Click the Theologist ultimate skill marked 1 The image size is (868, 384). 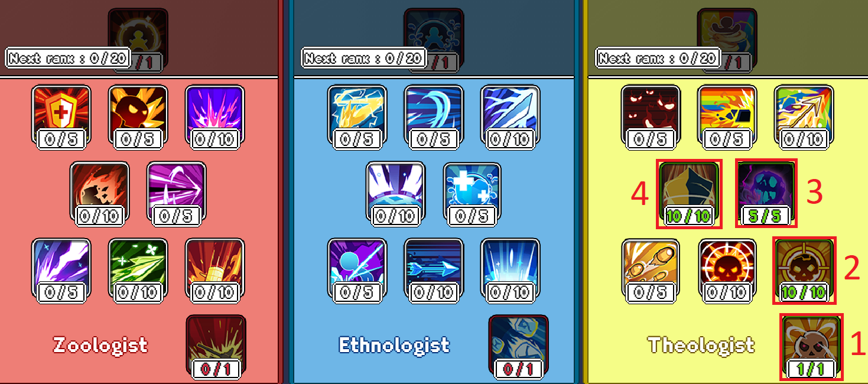812,346
